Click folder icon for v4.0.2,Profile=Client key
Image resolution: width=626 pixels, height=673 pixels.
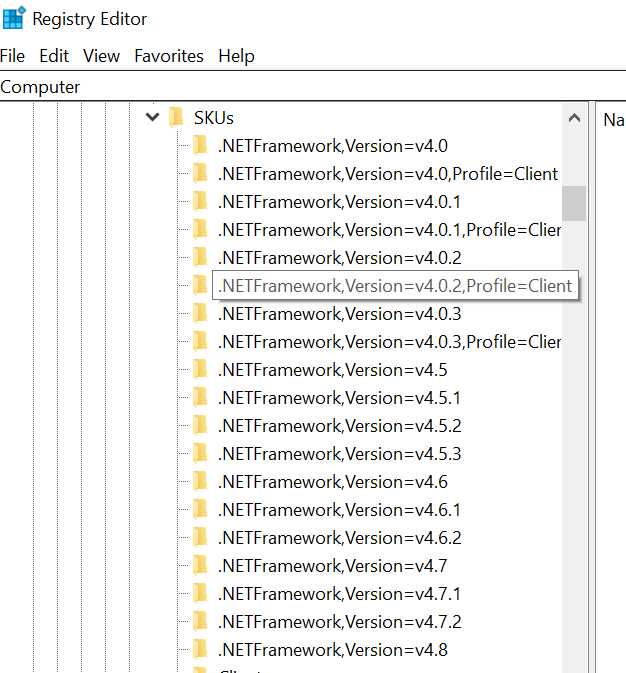[201, 285]
